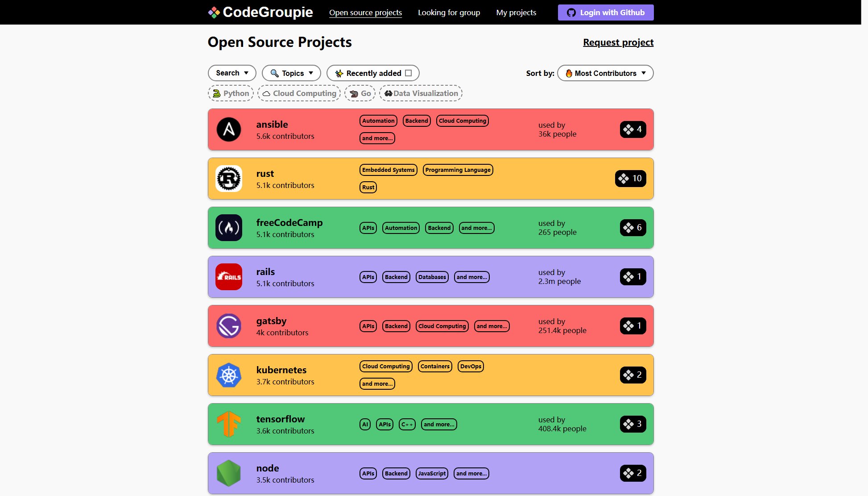
Task: Expand the Search dropdown
Action: click(232, 73)
